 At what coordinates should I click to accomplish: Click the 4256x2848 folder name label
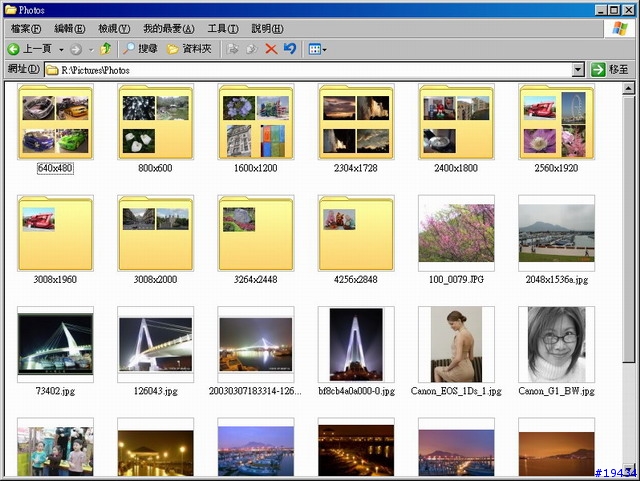tap(356, 280)
